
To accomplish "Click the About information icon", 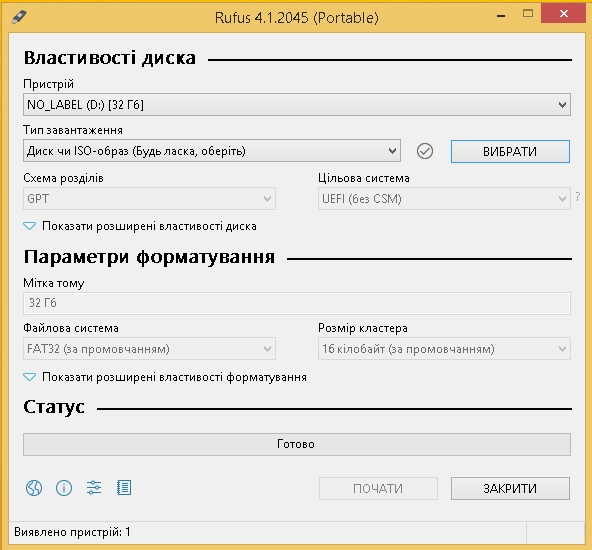I will 64,488.
